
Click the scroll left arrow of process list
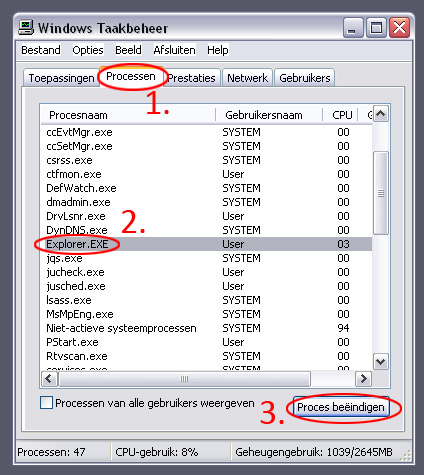(50, 379)
